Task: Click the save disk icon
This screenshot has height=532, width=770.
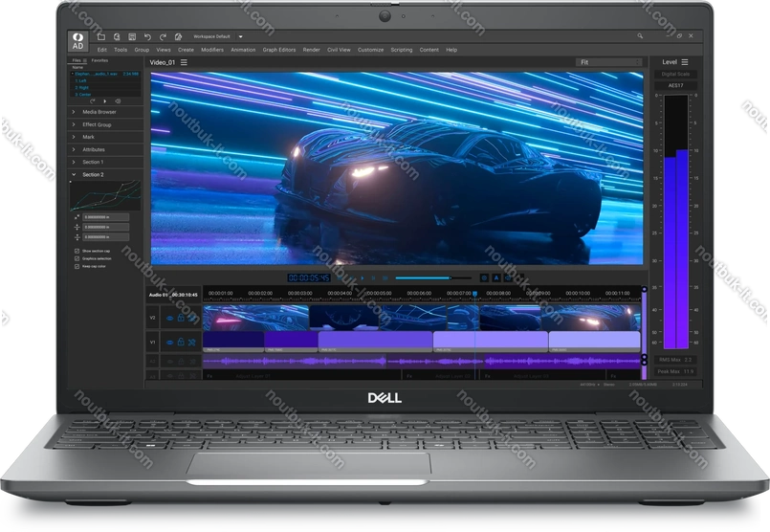Action: [132, 36]
